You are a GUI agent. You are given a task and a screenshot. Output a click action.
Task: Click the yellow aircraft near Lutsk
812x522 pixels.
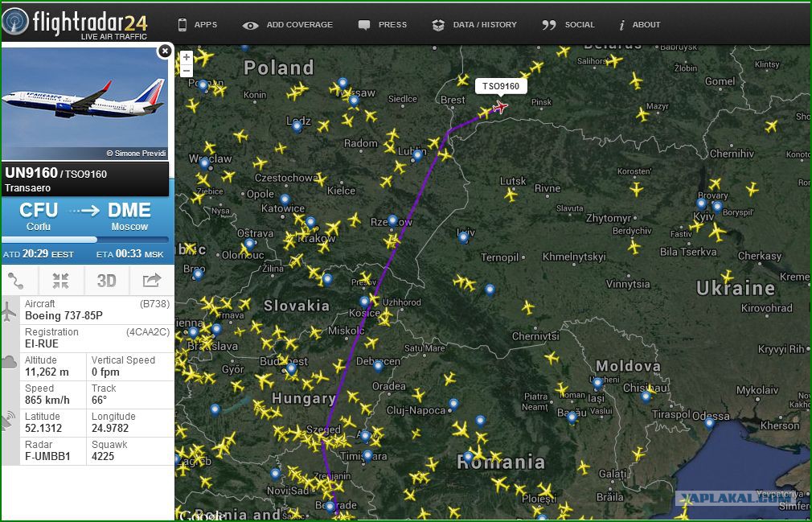click(511, 195)
